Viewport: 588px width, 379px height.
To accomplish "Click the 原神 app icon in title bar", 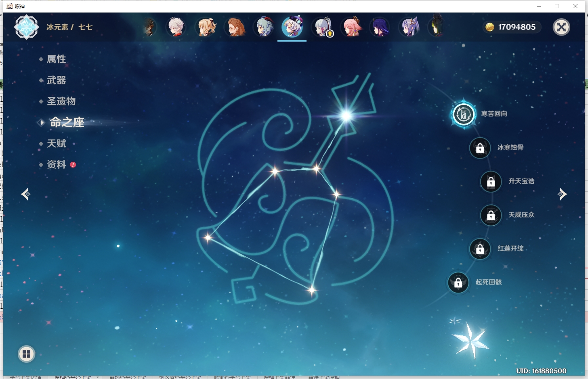I will 10,6.
